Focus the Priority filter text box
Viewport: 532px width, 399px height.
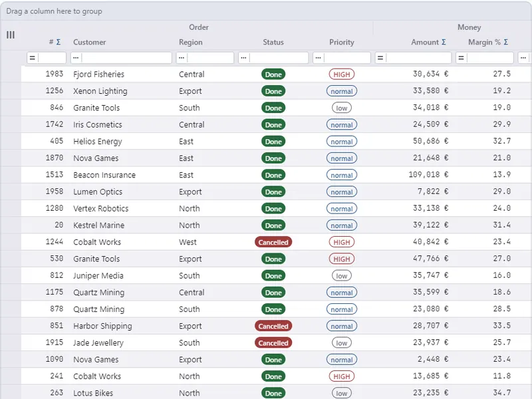(346, 58)
